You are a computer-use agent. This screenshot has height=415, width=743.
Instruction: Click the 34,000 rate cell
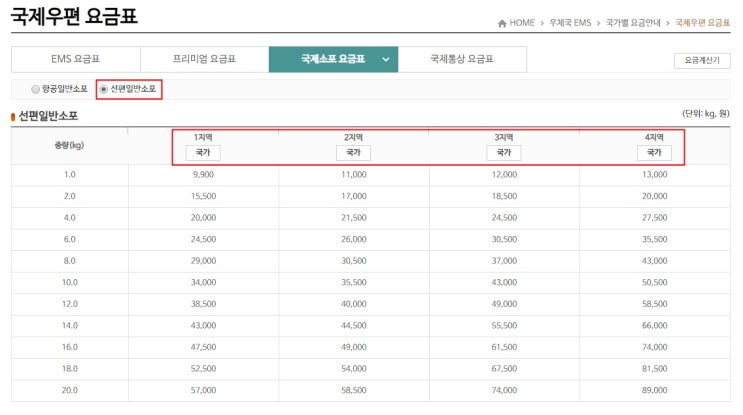(x=203, y=282)
